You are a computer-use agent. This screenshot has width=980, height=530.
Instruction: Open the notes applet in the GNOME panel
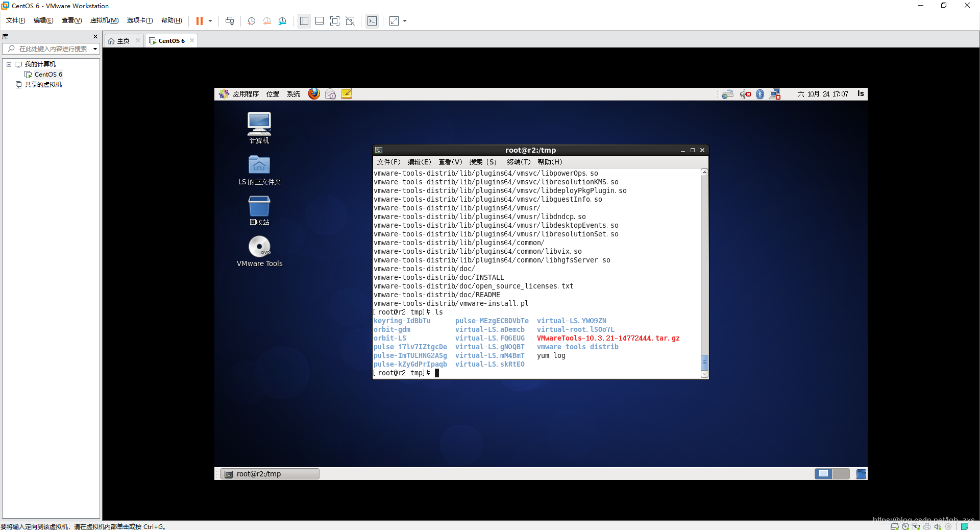coord(347,94)
